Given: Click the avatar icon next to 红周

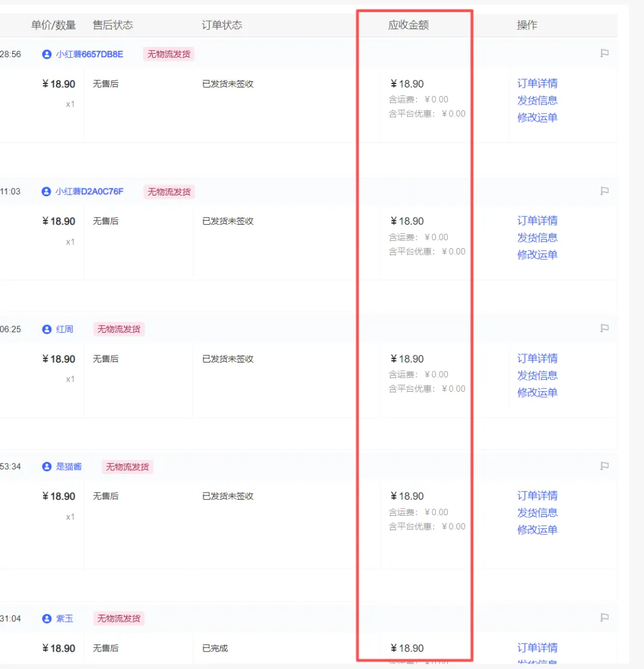Looking at the screenshot, I should 46,329.
